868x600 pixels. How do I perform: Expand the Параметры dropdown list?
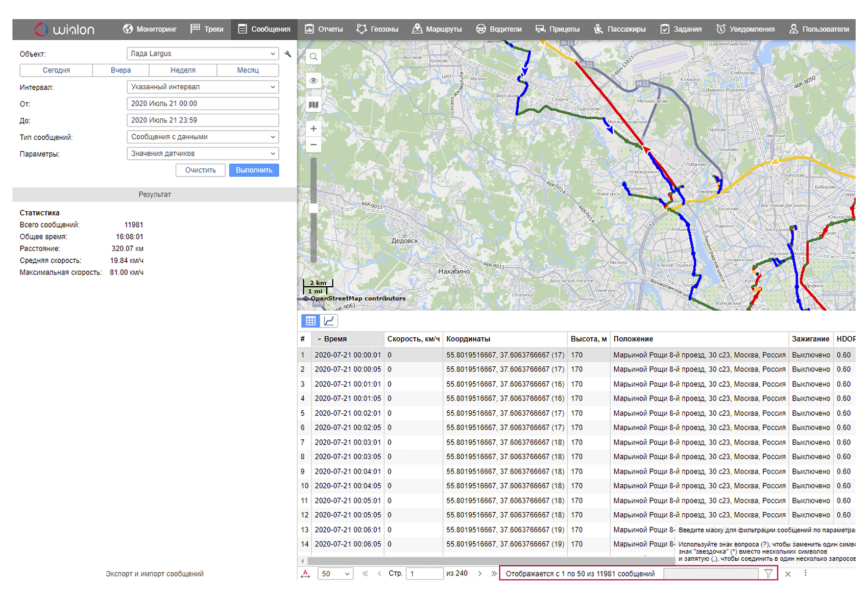click(203, 154)
